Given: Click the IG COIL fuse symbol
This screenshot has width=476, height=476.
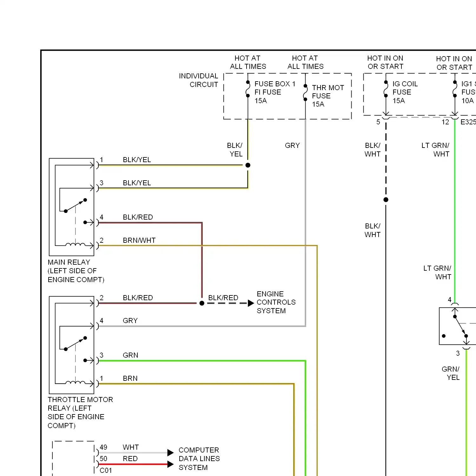Looking at the screenshot, I should (386, 89).
